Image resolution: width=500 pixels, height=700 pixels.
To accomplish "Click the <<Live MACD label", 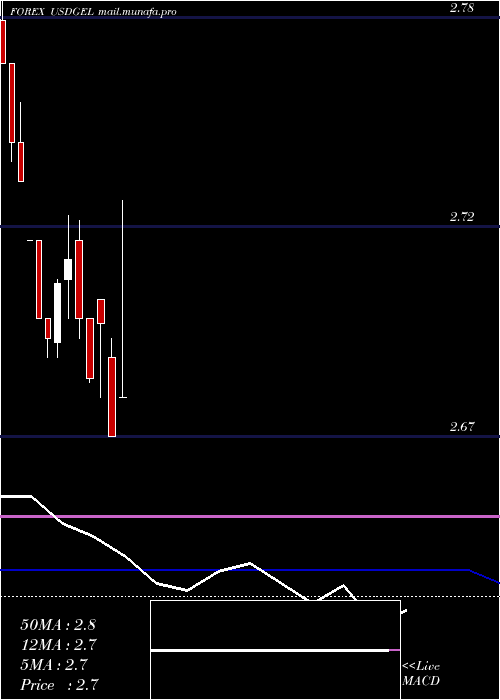I will tap(421, 674).
